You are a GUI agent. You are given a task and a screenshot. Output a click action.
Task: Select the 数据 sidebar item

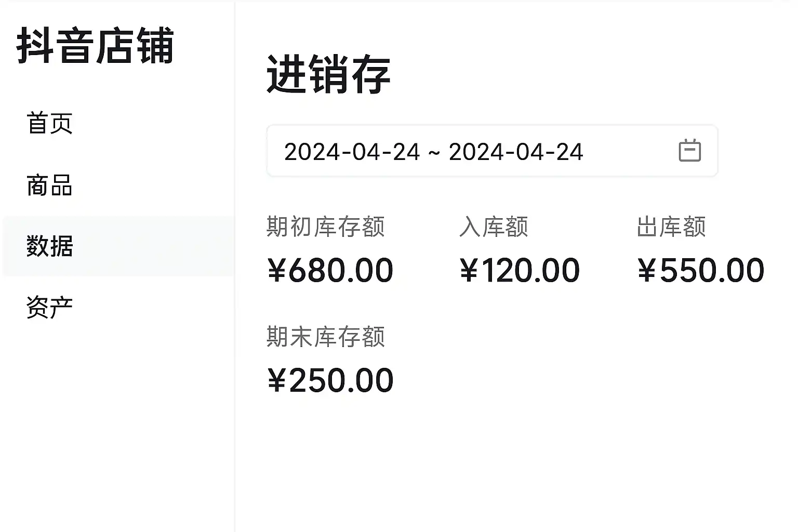50,246
